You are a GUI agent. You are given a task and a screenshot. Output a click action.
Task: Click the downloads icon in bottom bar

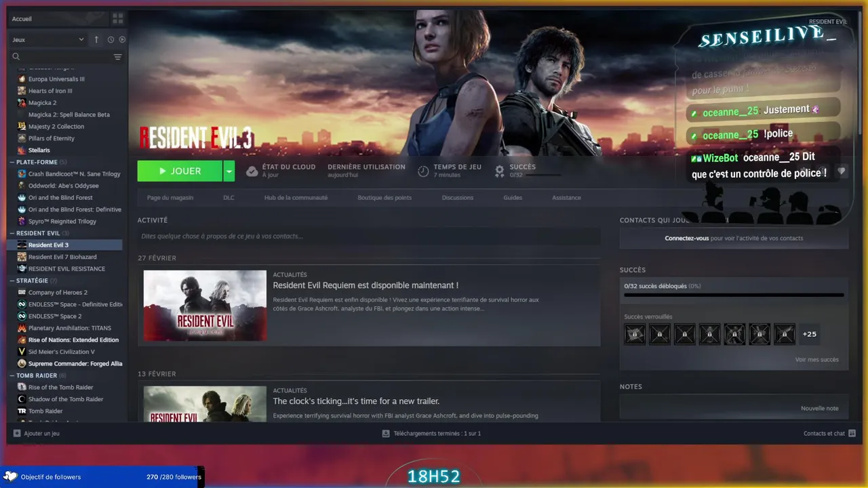[386, 433]
